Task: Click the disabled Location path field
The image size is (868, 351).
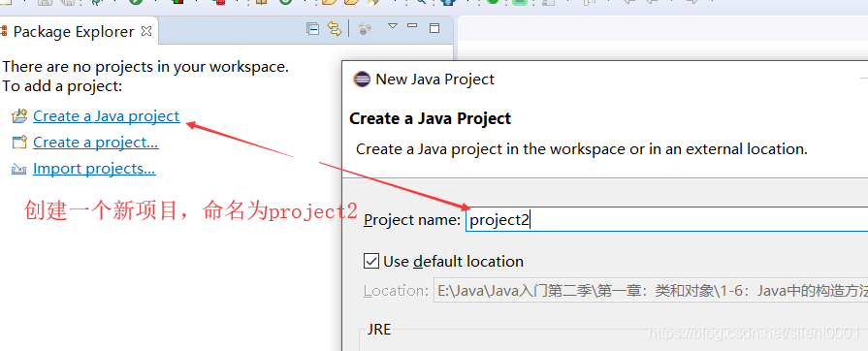Action: [651, 291]
